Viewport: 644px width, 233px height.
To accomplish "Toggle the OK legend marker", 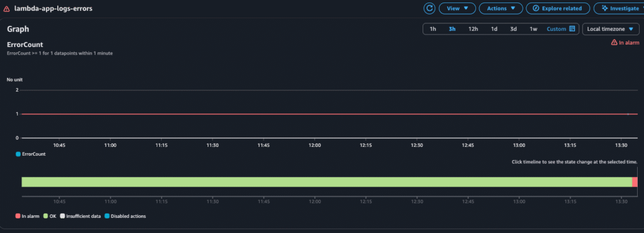I will [45, 216].
